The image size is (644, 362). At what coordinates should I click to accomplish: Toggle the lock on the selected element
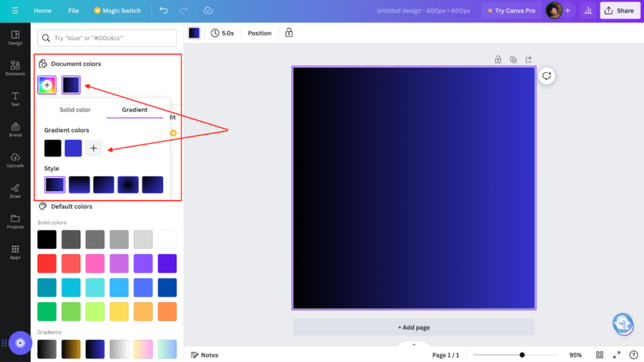(x=289, y=33)
